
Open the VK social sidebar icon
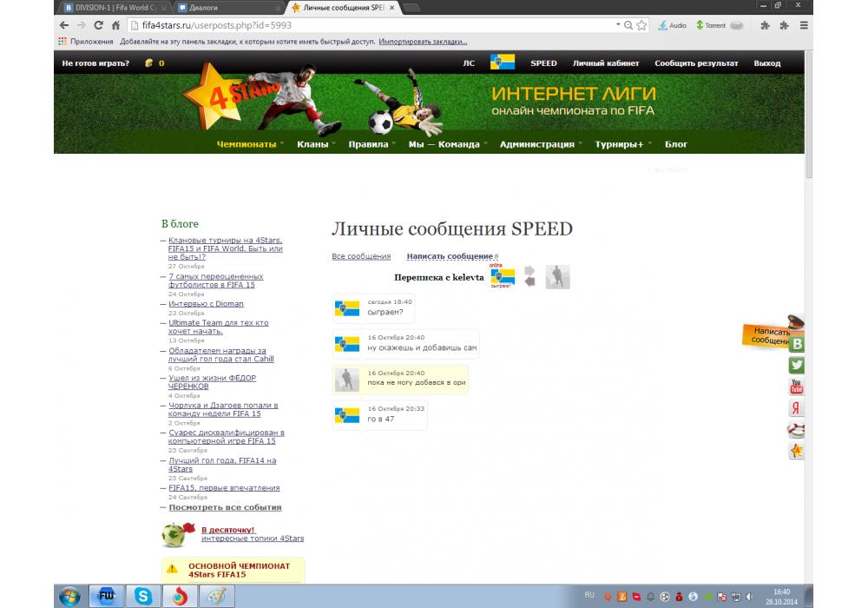click(x=797, y=343)
